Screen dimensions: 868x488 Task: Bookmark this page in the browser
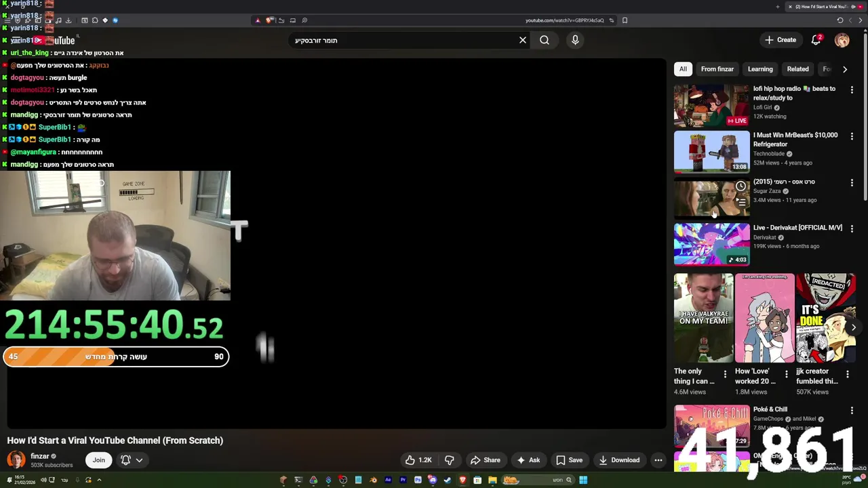pos(625,20)
